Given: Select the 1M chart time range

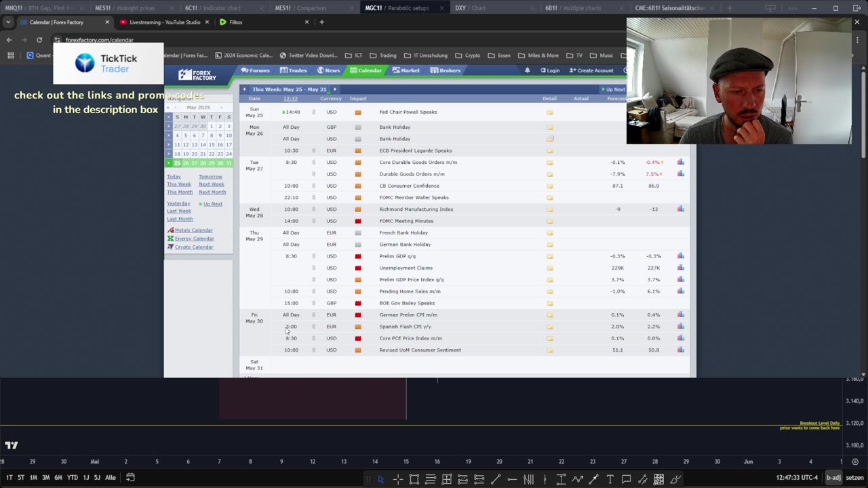Looking at the screenshot, I should [33, 478].
